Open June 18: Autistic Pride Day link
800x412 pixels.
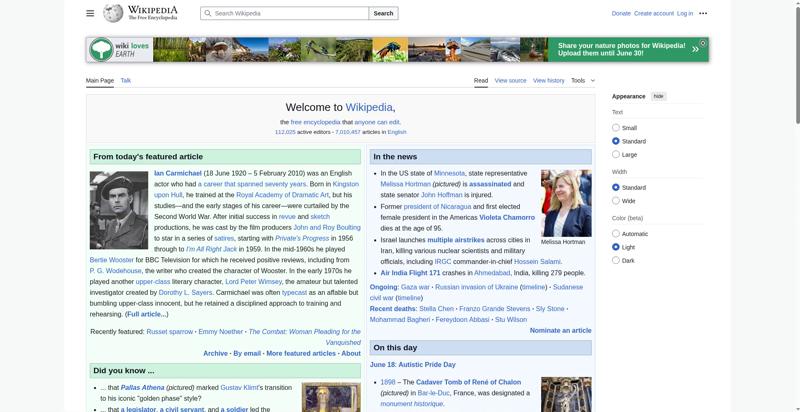tap(413, 365)
